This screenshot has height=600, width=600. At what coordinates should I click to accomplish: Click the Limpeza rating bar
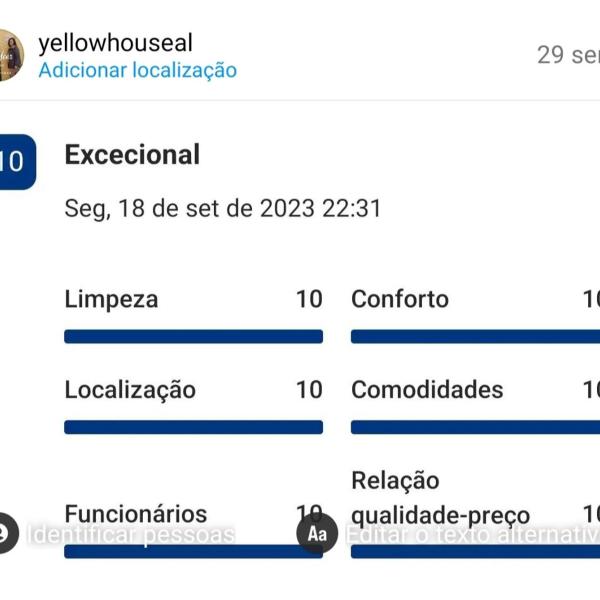(x=193, y=337)
